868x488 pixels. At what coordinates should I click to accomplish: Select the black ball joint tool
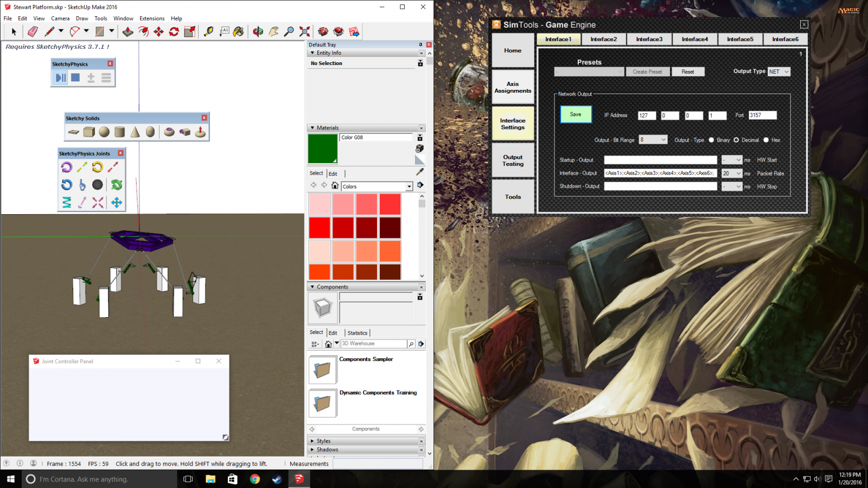(x=98, y=185)
